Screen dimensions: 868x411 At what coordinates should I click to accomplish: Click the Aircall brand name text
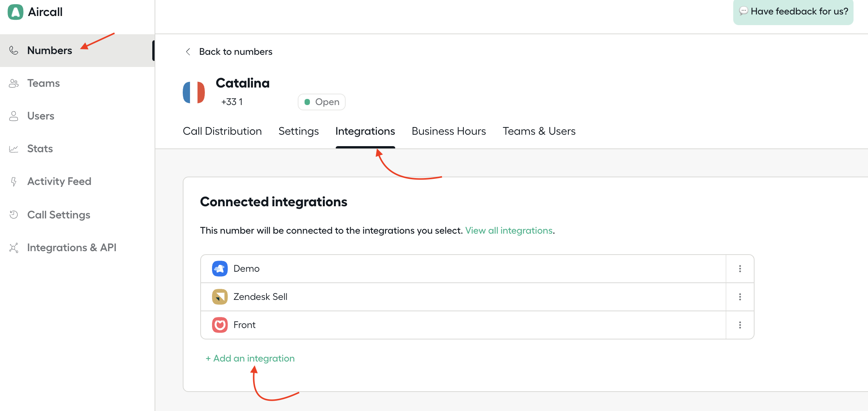coord(45,12)
